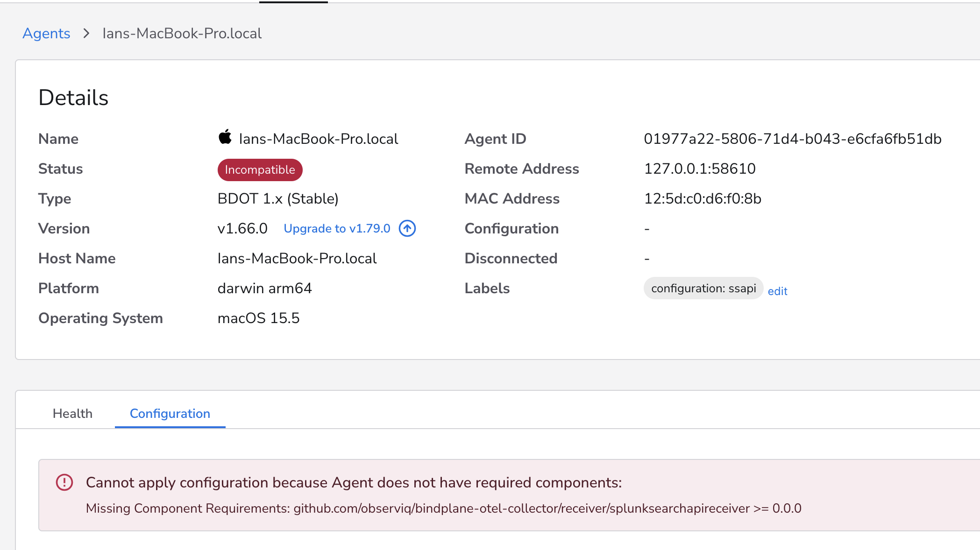Expand the Details section
This screenshot has width=980, height=550.
coord(73,98)
